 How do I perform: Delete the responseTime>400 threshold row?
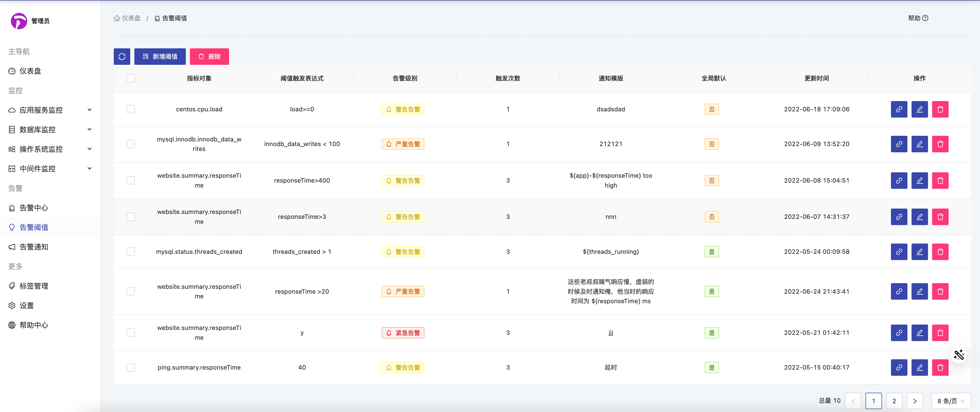(940, 181)
